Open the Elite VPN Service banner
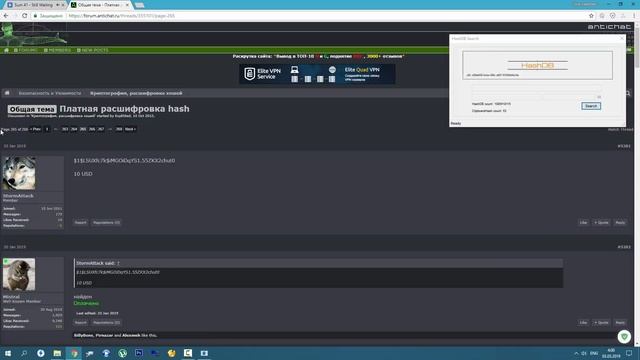Image resolution: width=640 pixels, height=360 pixels. [317, 74]
